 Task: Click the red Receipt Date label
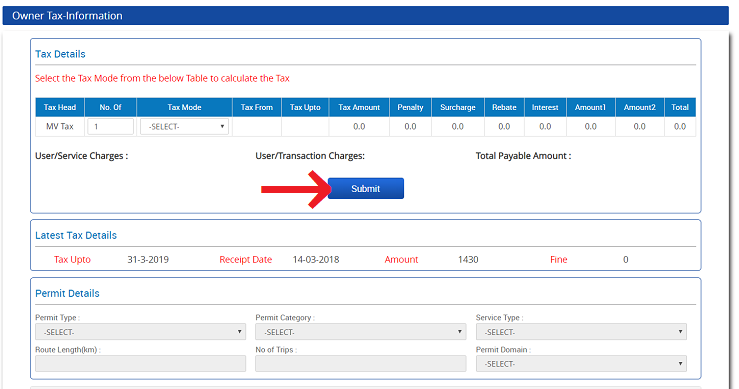pyautogui.click(x=246, y=259)
